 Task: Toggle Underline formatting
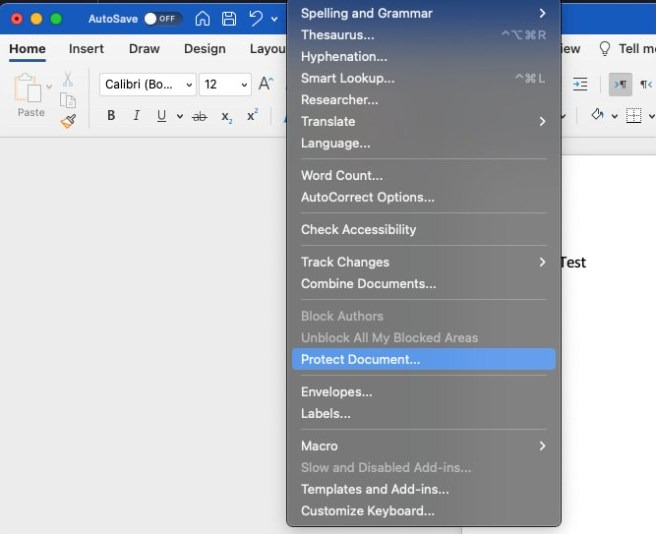[x=161, y=116]
